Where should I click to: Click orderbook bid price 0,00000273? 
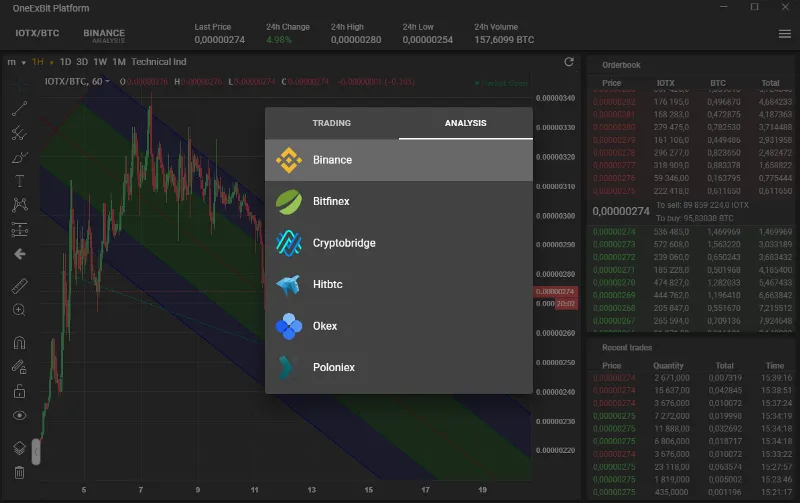(x=614, y=244)
